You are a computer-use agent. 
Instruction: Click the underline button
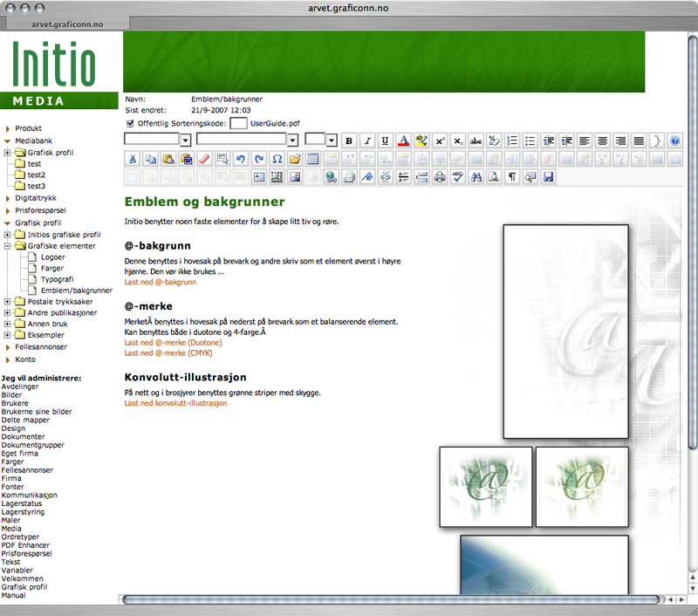pos(385,140)
